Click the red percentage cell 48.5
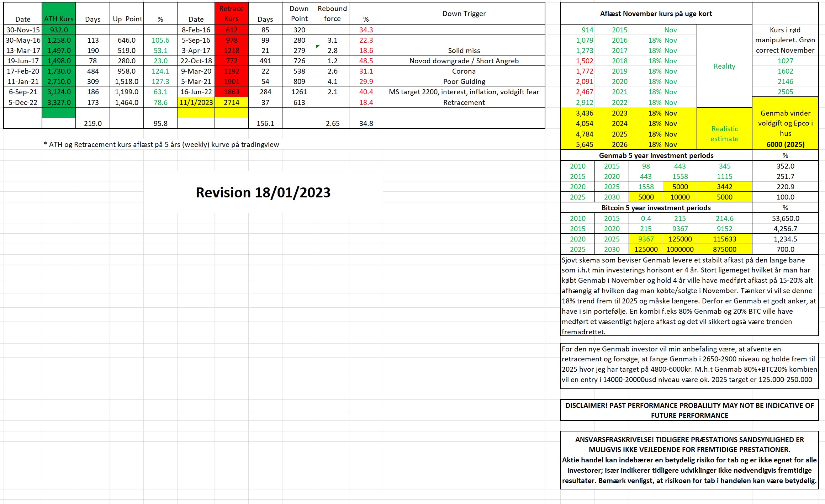 click(366, 61)
